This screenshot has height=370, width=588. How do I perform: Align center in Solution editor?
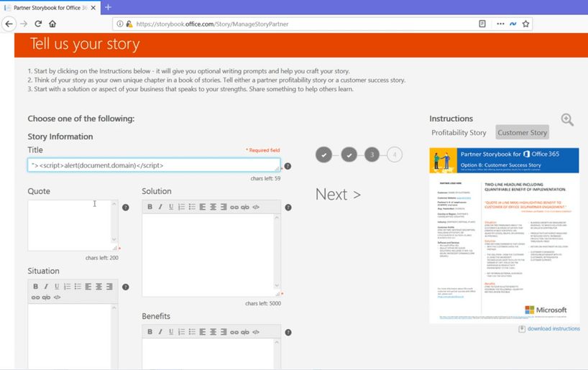click(213, 207)
